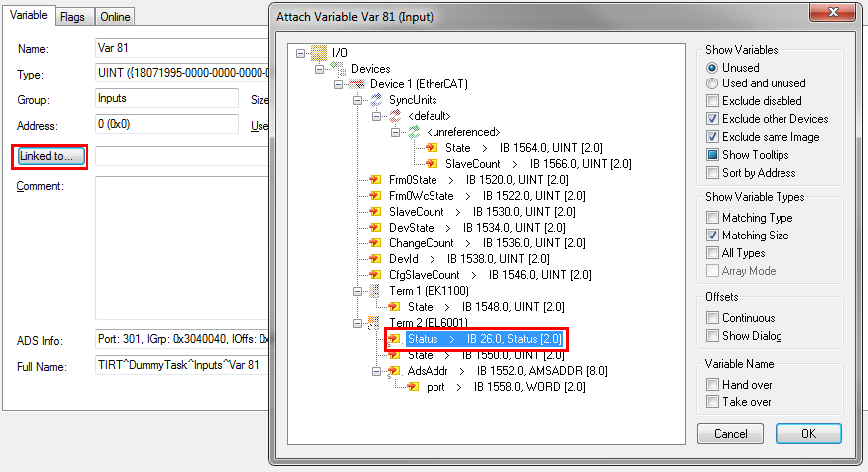Click icon of State IB 1564.0 variable

pos(433,148)
